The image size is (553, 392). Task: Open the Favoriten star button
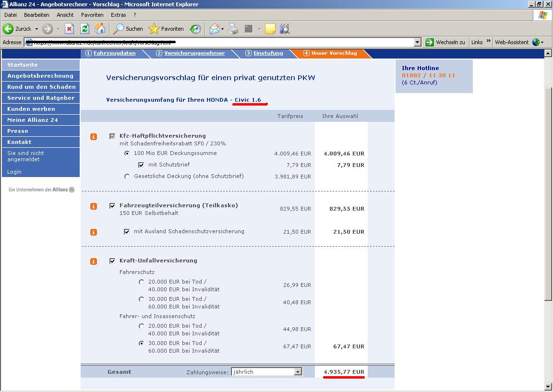pos(166,29)
